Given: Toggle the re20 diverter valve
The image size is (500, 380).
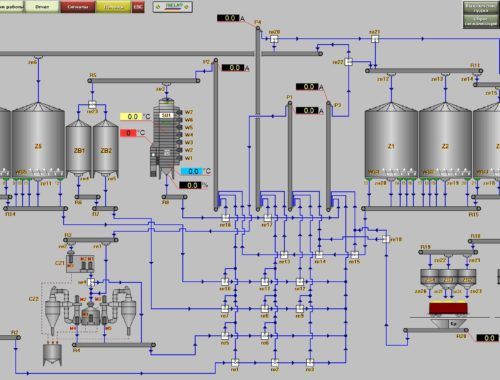Looking at the screenshot, I should [274, 39].
